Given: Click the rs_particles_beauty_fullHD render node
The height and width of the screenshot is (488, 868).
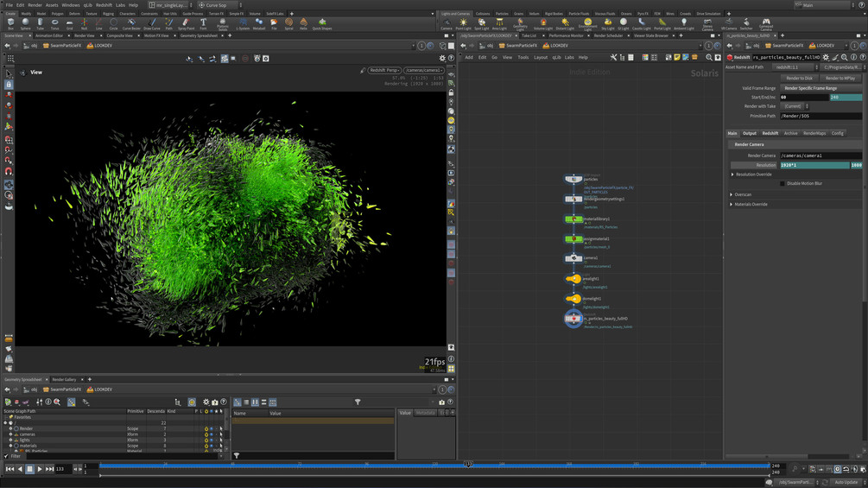Looking at the screenshot, I should 573,319.
